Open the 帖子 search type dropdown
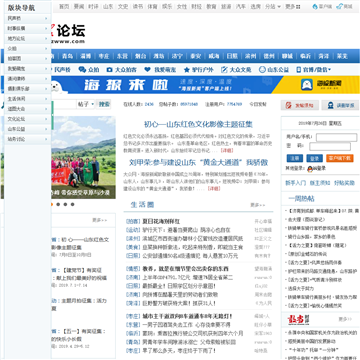The width and height of the screenshot is (360, 360). tap(86, 104)
